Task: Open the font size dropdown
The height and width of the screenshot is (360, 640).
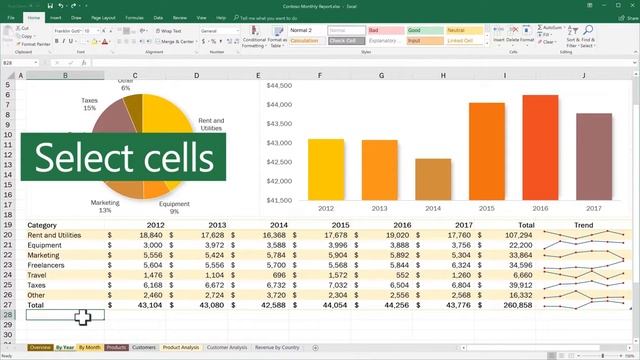Action: click(x=98, y=31)
